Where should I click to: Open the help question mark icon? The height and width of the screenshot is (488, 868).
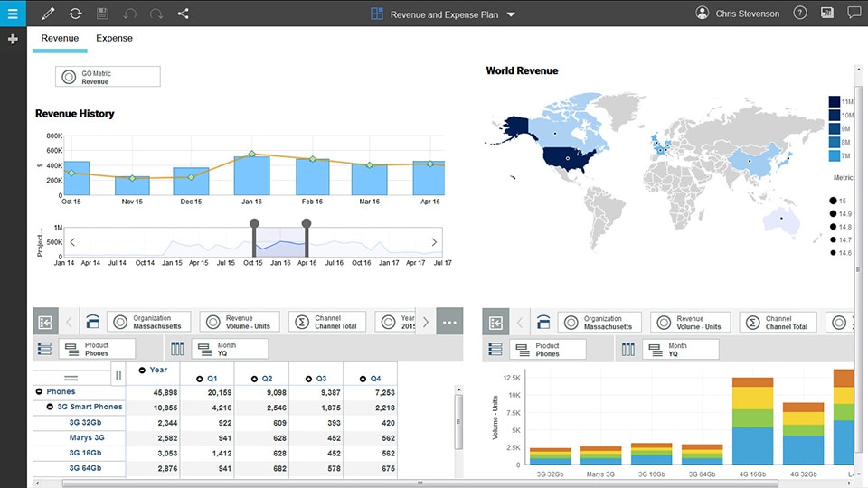click(800, 14)
